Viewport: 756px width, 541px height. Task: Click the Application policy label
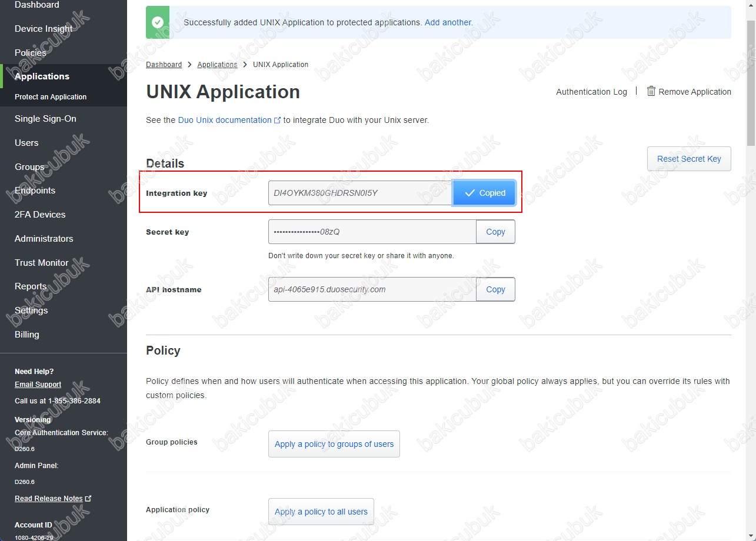[x=178, y=510]
